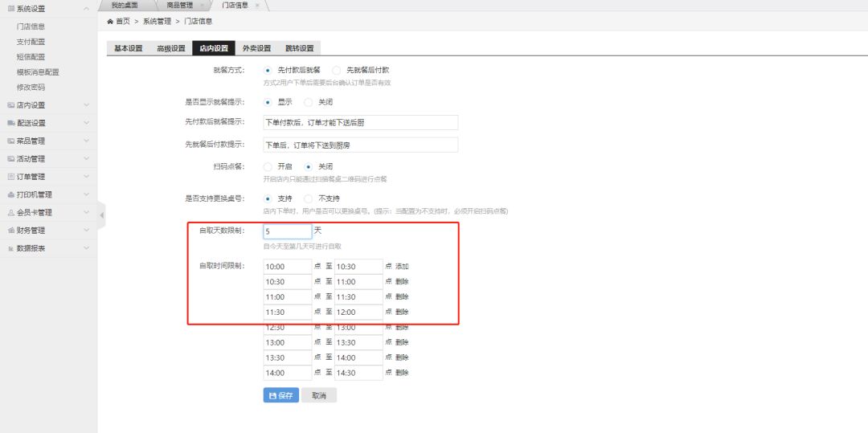Image resolution: width=868 pixels, height=433 pixels.
Task: Click the 活动管理 sidebar icon
Action: pos(11,159)
